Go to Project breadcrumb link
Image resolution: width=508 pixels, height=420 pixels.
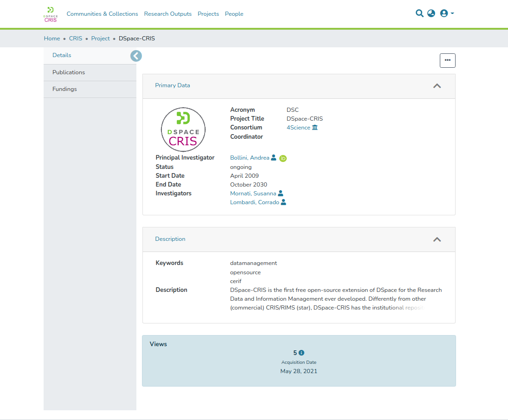point(100,39)
